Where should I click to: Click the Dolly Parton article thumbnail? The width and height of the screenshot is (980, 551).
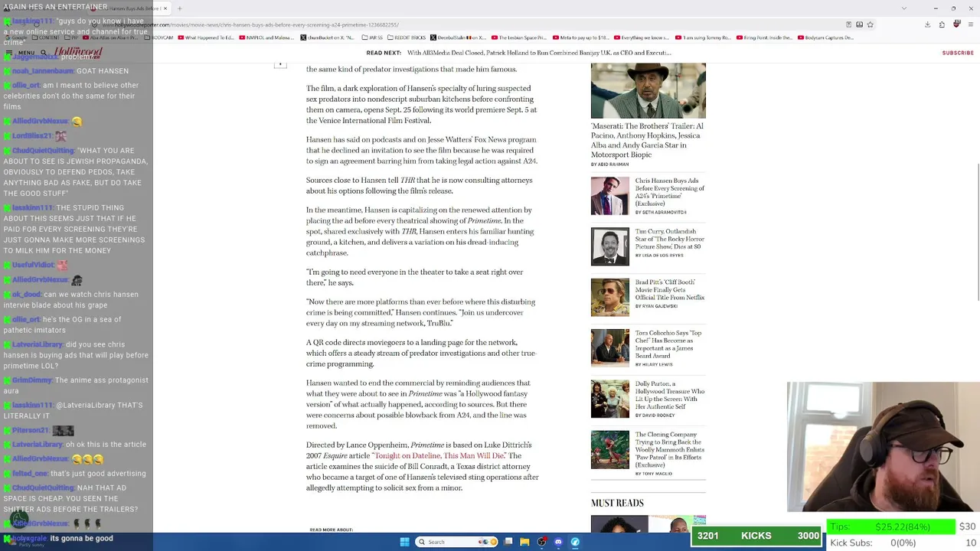[x=610, y=399]
